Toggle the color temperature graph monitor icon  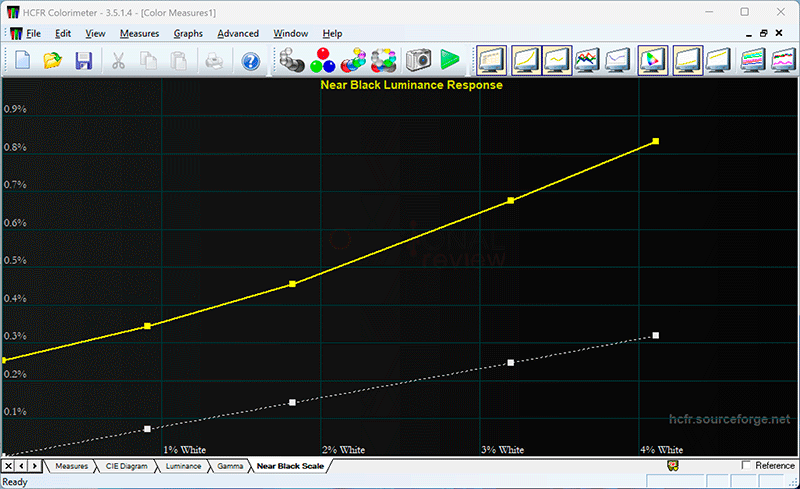pos(618,60)
